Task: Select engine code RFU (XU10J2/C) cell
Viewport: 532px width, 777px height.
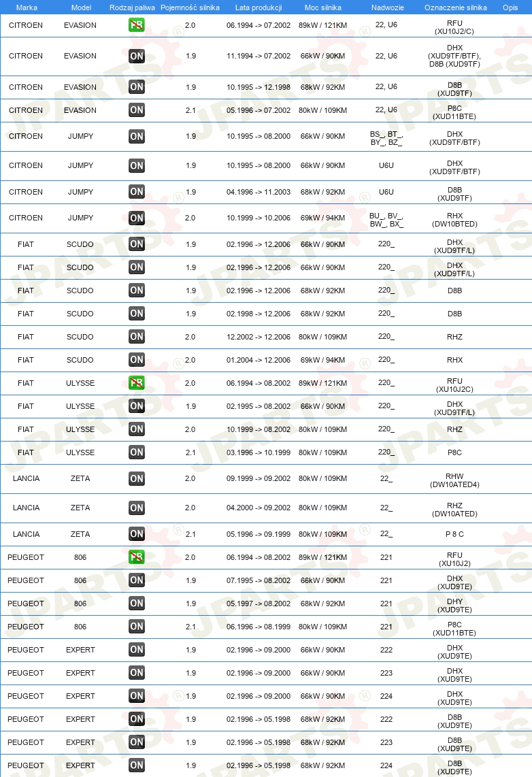Action: (x=454, y=27)
